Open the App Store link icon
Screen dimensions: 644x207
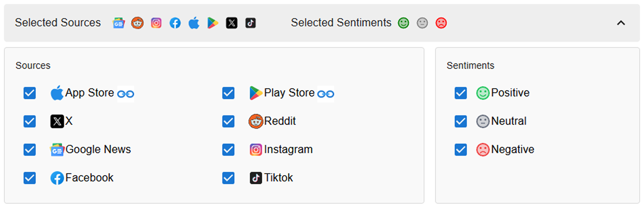(126, 94)
